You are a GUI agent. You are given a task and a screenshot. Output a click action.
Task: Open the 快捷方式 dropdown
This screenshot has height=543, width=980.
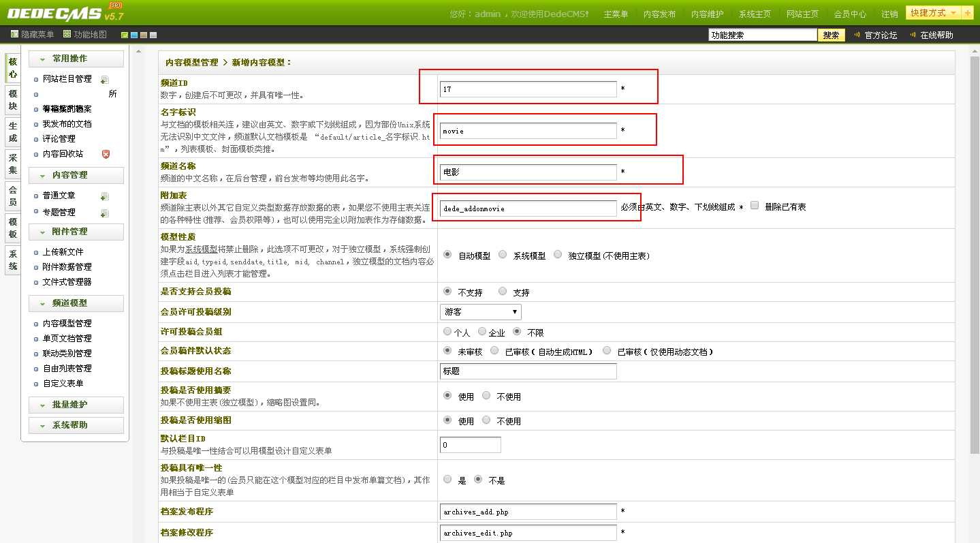933,13
